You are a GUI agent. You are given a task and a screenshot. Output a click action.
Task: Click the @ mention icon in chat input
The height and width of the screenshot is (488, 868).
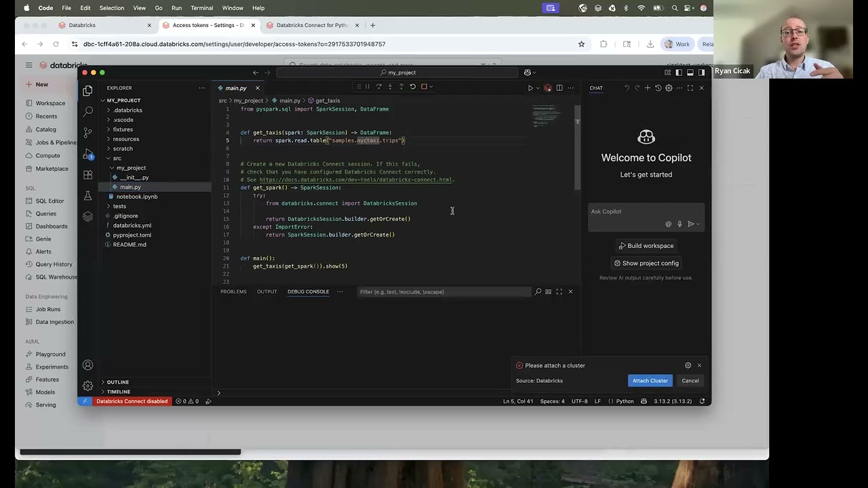tap(669, 224)
